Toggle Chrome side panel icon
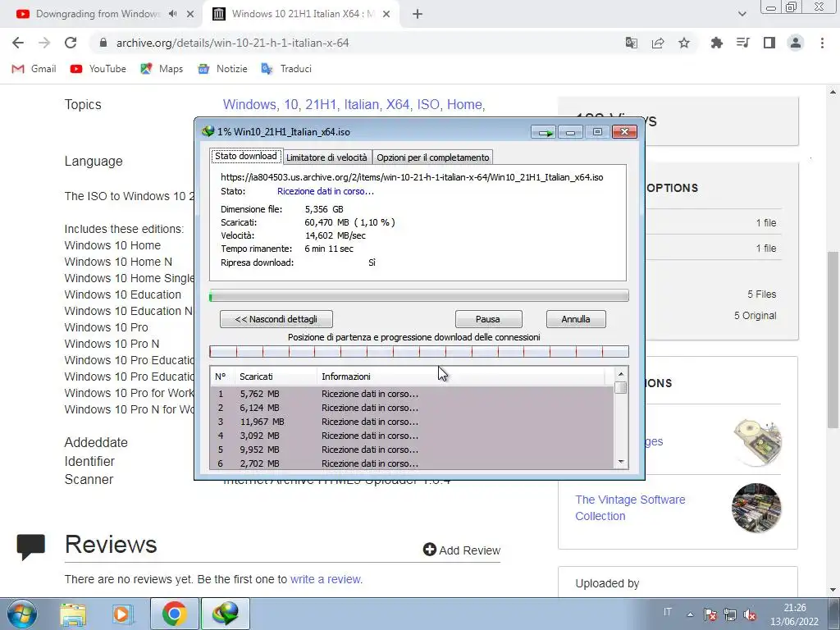Image resolution: width=840 pixels, height=630 pixels. point(769,43)
